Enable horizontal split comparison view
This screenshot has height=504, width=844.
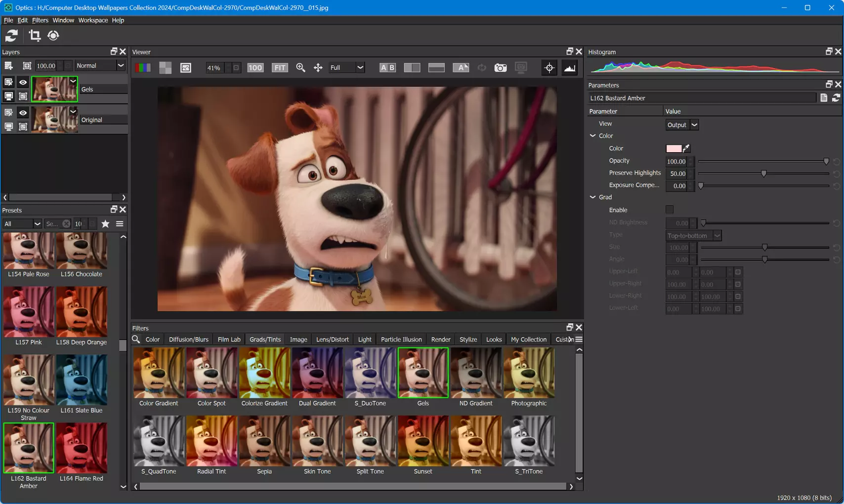(436, 68)
